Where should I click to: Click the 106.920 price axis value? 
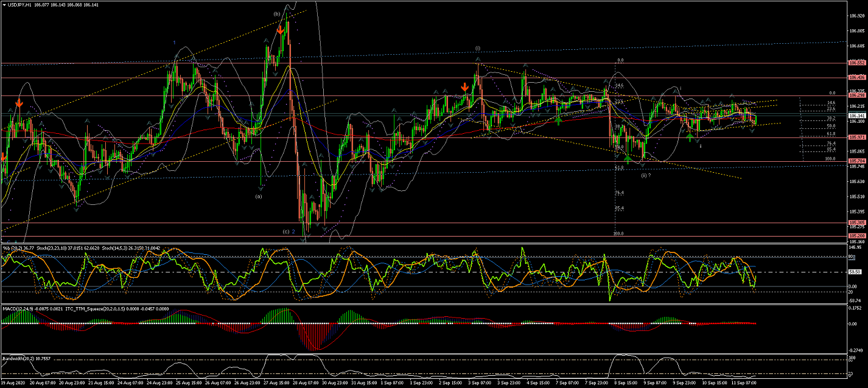[x=857, y=16]
